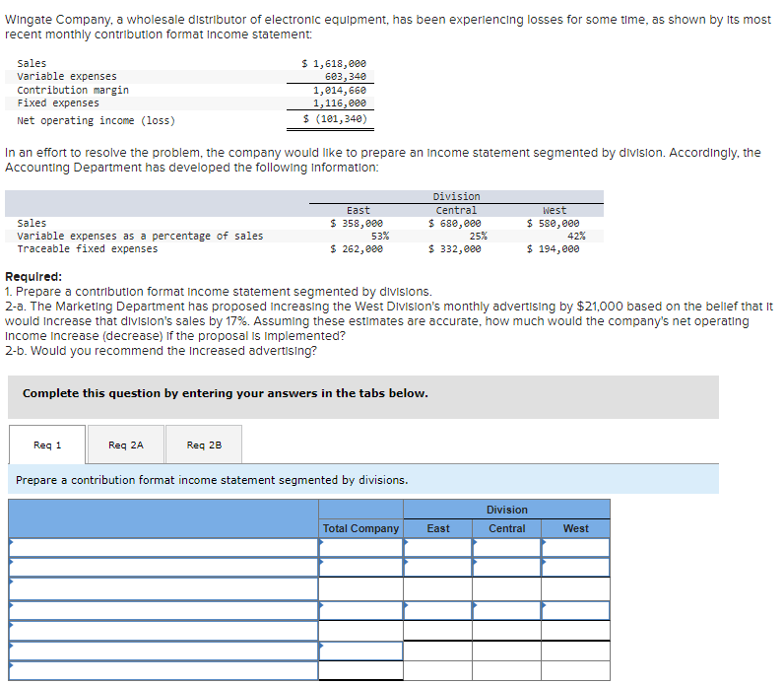Click the West header in answer table
784x685 pixels.
[575, 528]
